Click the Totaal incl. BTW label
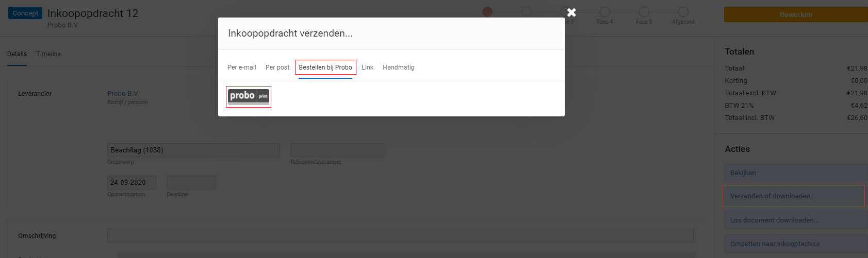Screen dimensions: 868x258 tap(750, 118)
